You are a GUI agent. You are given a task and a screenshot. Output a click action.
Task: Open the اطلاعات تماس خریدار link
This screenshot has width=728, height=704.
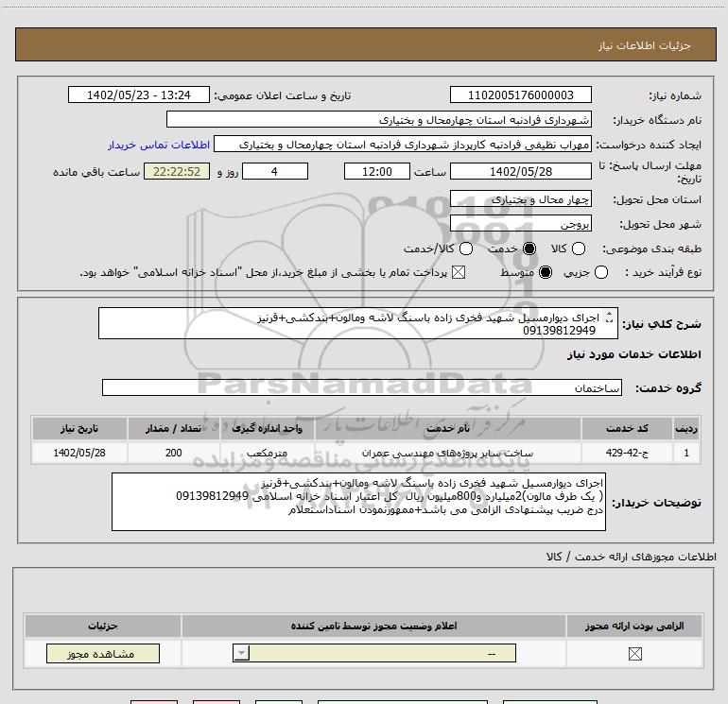pyautogui.click(x=159, y=145)
